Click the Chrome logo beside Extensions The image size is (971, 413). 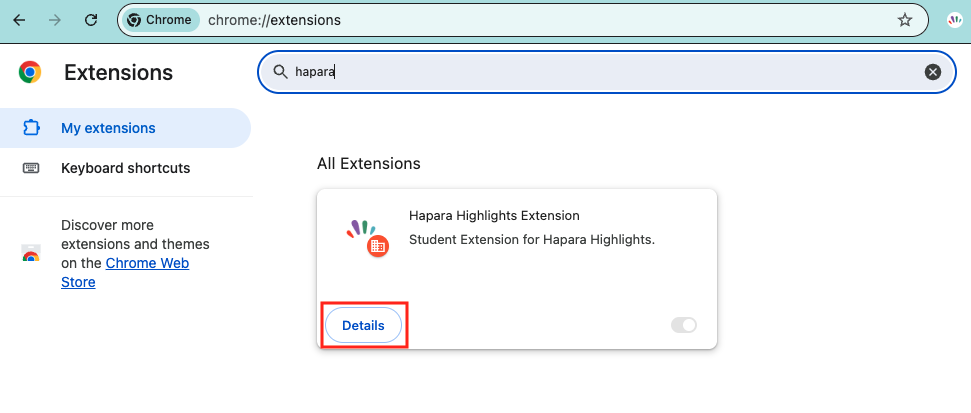click(x=30, y=72)
